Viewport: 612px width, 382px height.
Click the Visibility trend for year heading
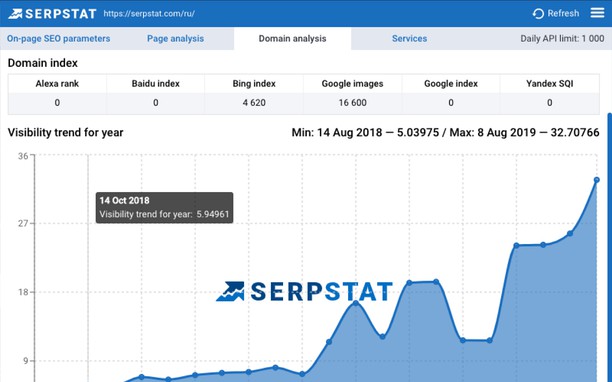(66, 133)
